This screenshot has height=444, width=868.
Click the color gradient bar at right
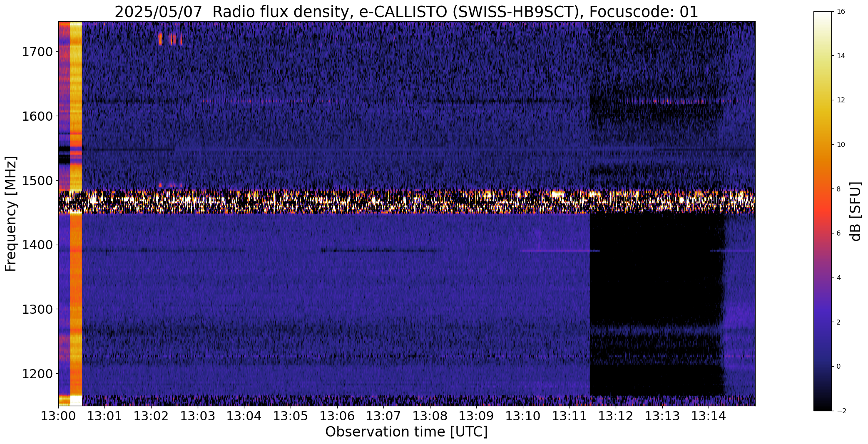(x=823, y=211)
